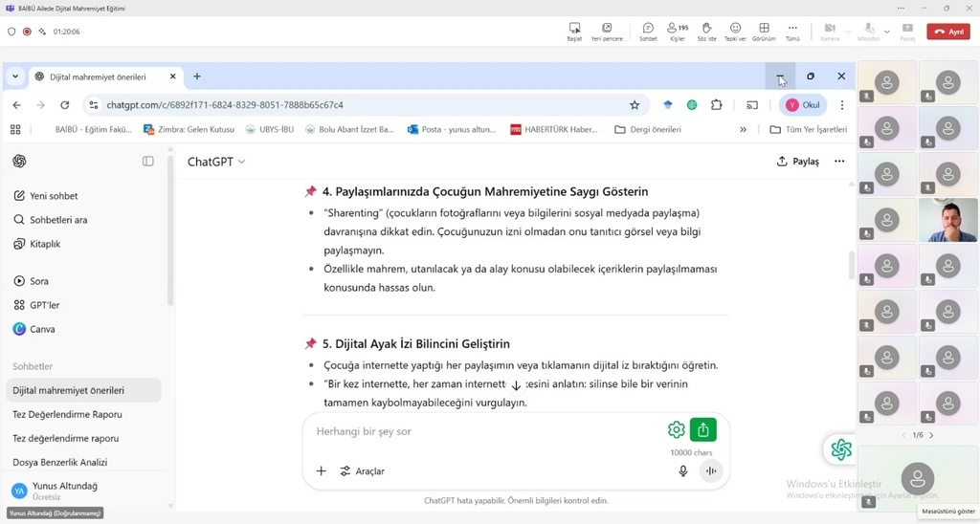Open the Bolu Abant İzzet Ba... bookmark
Screen dimensions: 980x524
(x=349, y=129)
